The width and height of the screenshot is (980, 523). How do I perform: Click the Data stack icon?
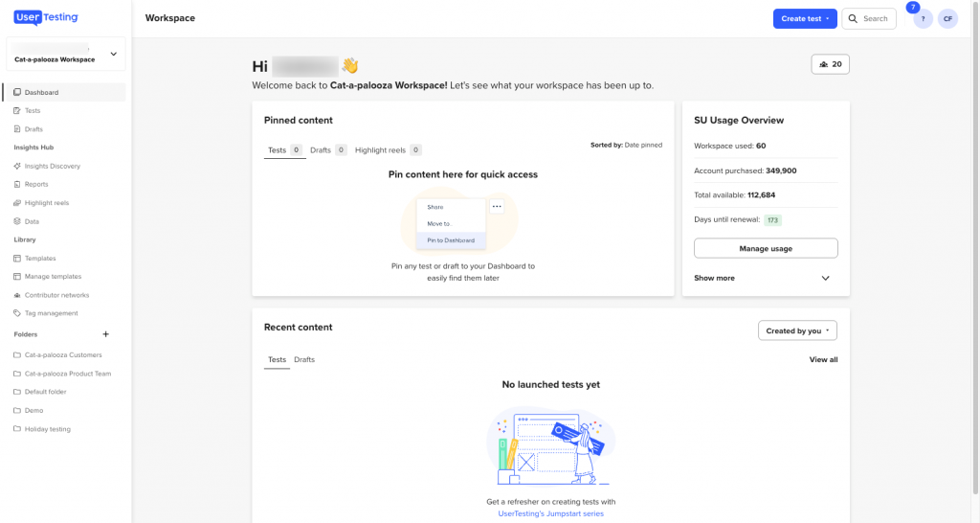tap(17, 221)
